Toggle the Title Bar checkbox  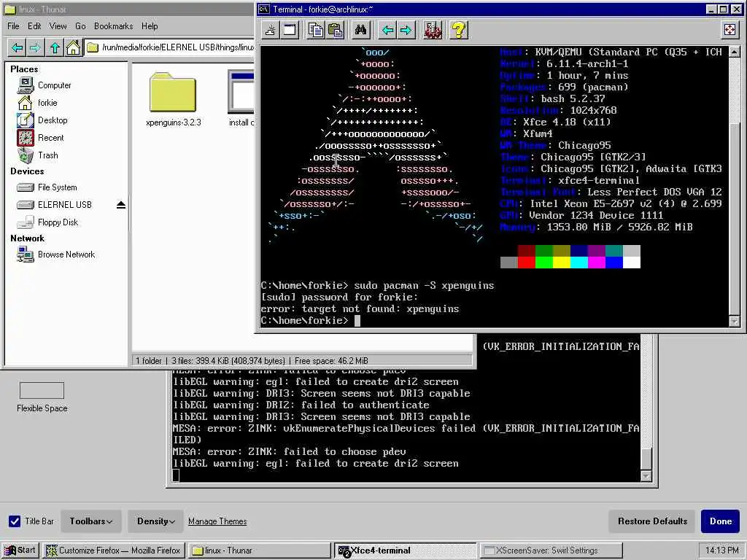pyautogui.click(x=15, y=521)
